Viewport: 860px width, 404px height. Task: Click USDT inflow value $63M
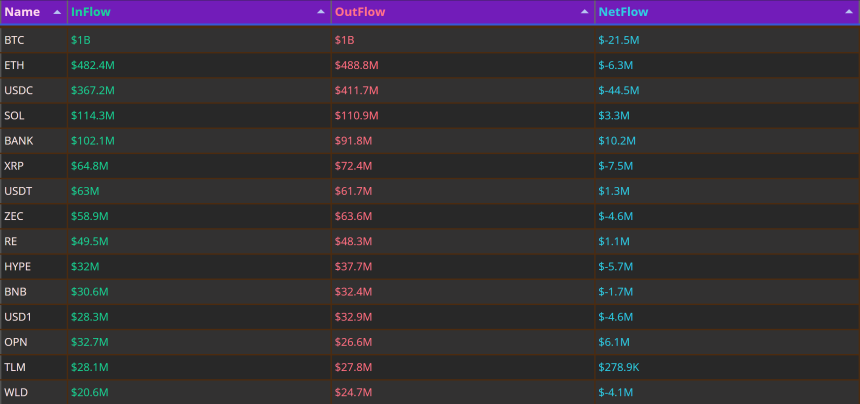pyautogui.click(x=85, y=191)
